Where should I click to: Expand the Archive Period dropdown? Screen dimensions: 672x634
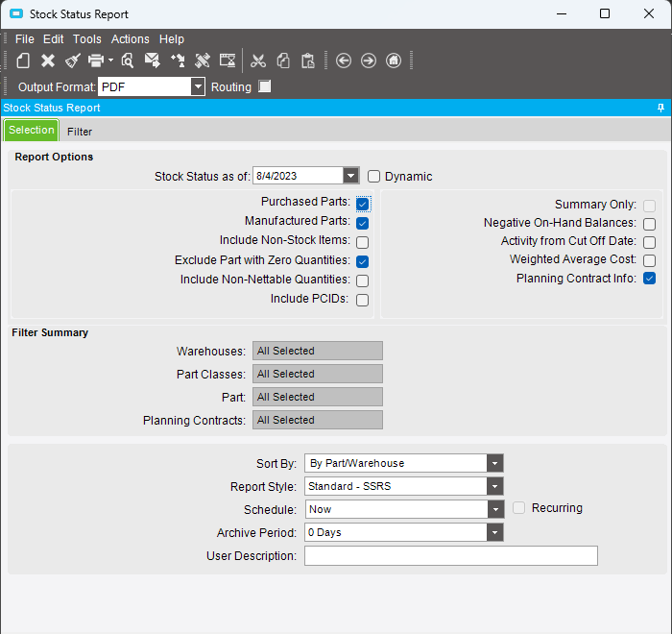[x=494, y=532]
